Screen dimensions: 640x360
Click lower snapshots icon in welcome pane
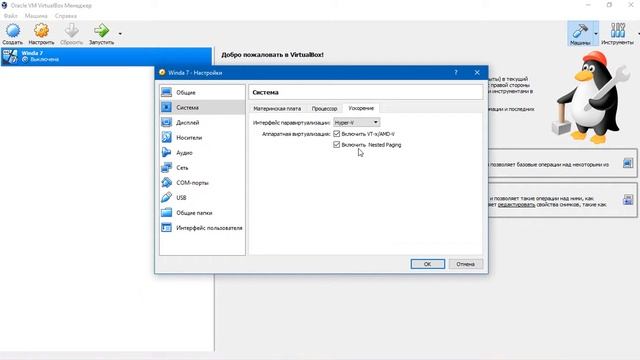(x=628, y=200)
